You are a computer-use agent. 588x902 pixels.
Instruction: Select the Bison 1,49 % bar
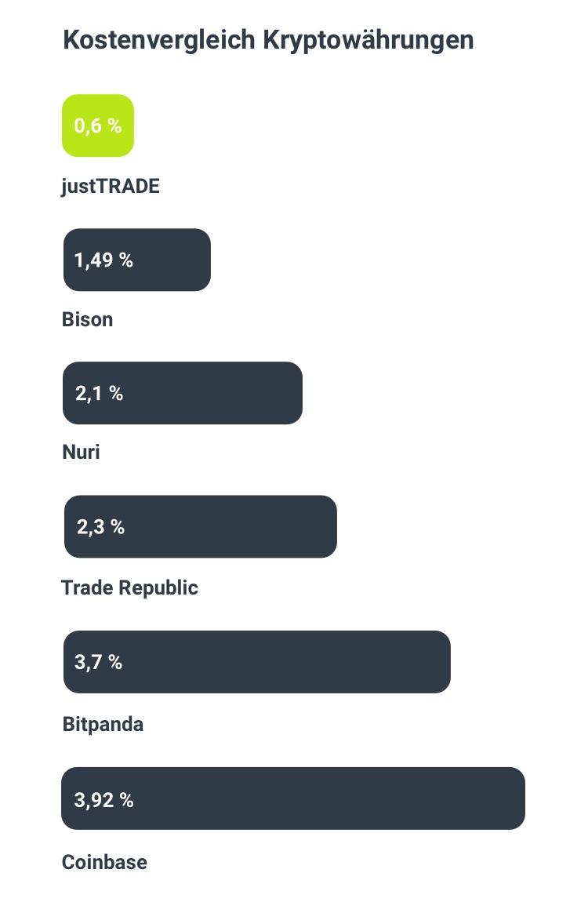tap(136, 260)
